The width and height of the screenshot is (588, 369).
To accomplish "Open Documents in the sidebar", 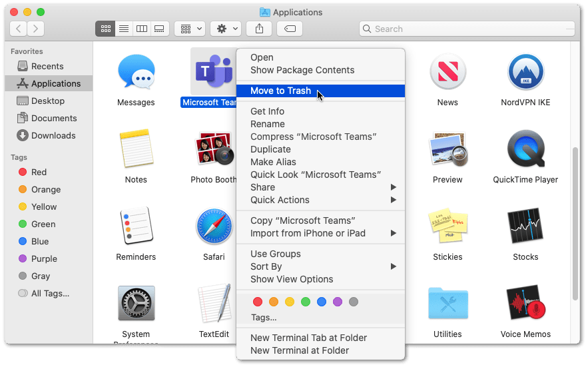I will (49, 118).
